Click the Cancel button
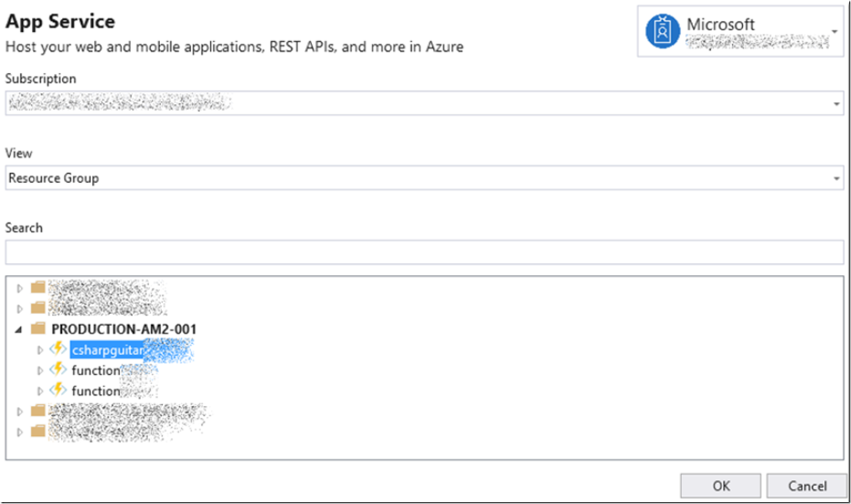Screen dimensions: 851x504 (x=807, y=486)
